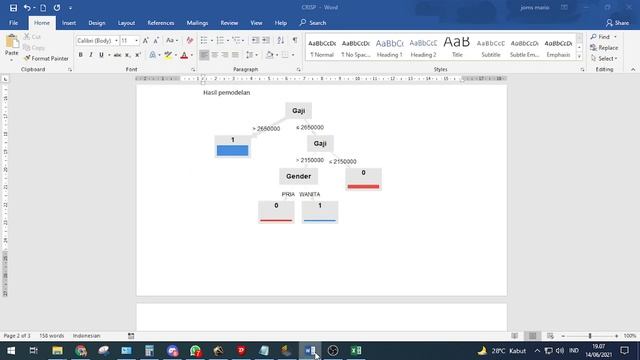Toggle strikethrough formatting
This screenshot has height=360, width=640.
click(x=117, y=55)
